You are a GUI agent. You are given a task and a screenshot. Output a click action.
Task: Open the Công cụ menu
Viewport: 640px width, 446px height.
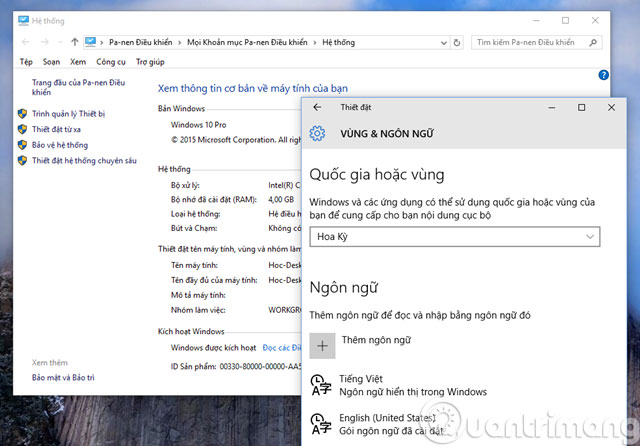tap(111, 62)
